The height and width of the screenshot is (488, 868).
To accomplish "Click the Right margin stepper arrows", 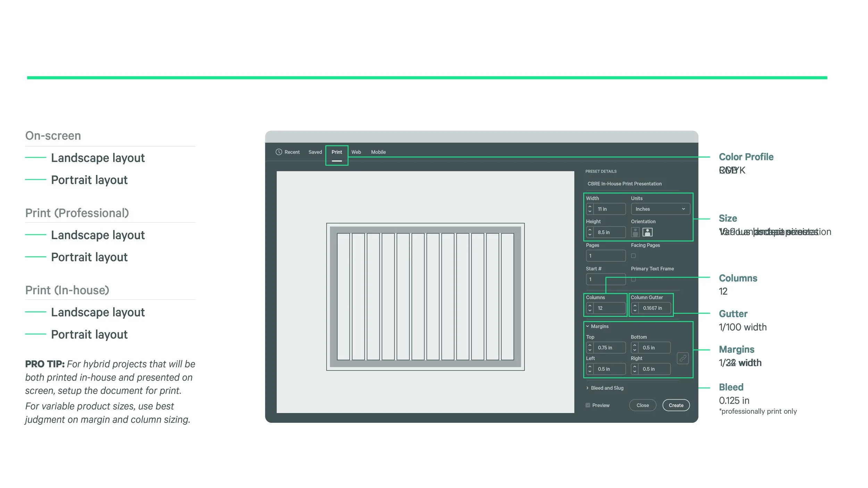I will coord(635,369).
